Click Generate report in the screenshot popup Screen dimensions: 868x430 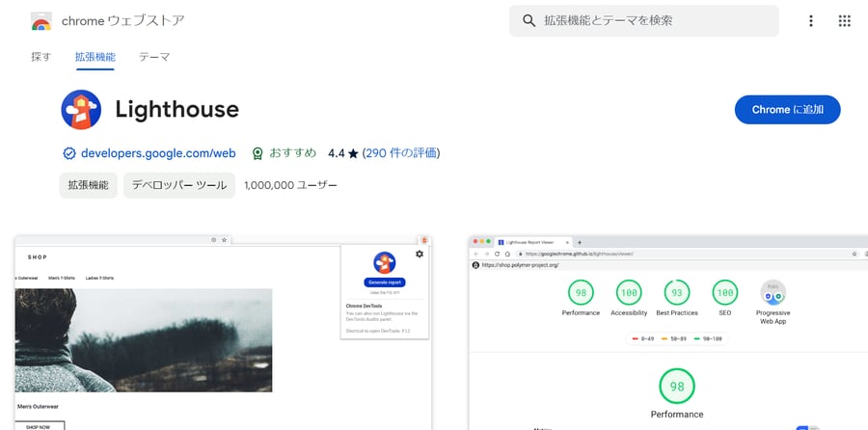385,282
